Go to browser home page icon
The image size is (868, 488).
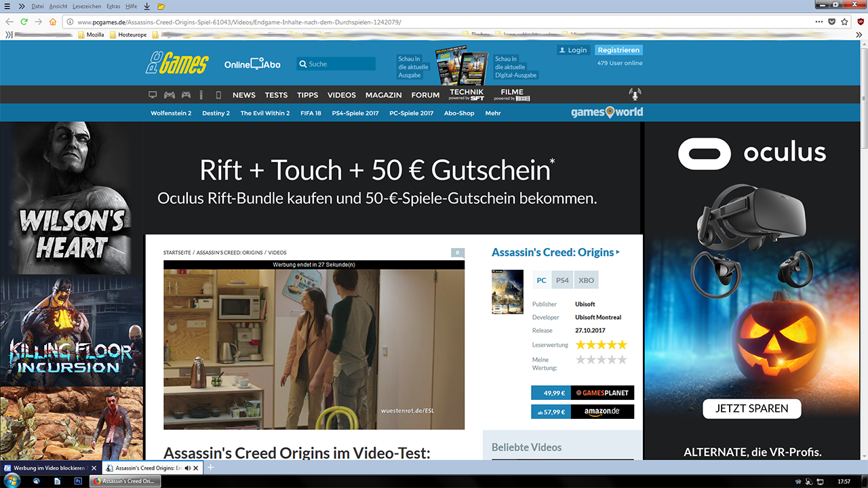(53, 22)
